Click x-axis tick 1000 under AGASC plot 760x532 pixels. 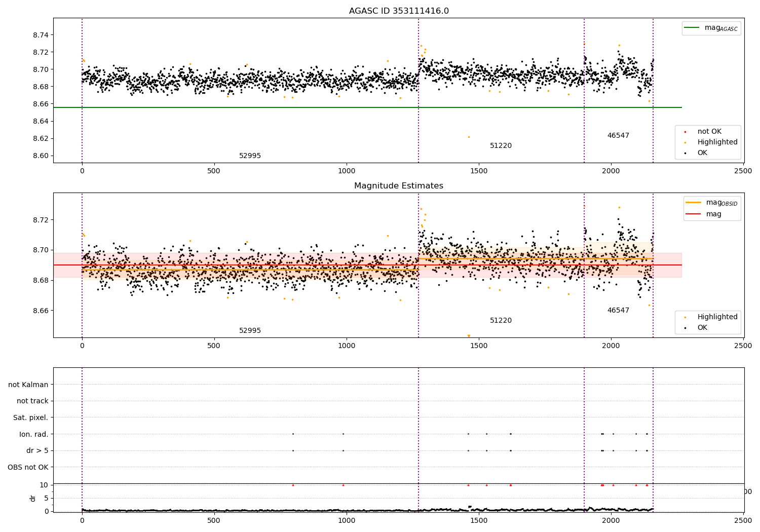tap(347, 171)
